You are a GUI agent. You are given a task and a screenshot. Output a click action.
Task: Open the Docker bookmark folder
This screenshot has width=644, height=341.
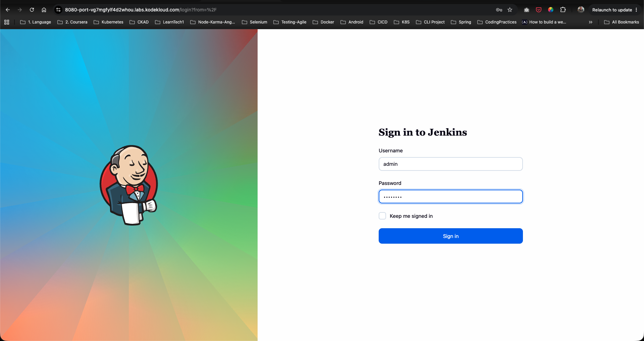pos(323,22)
